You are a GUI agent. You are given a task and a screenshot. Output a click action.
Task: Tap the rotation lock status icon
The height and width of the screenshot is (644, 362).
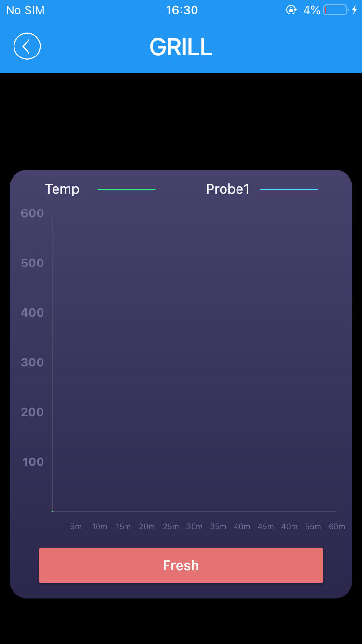point(291,10)
